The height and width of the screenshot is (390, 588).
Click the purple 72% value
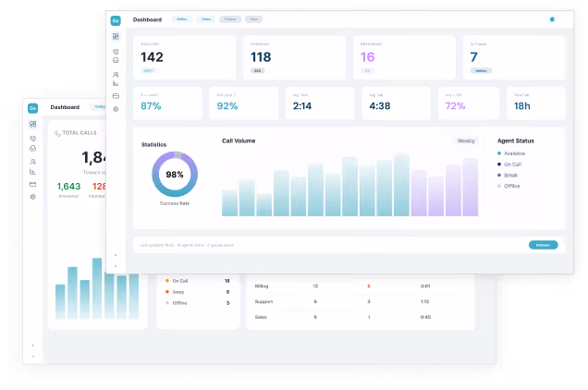(455, 106)
